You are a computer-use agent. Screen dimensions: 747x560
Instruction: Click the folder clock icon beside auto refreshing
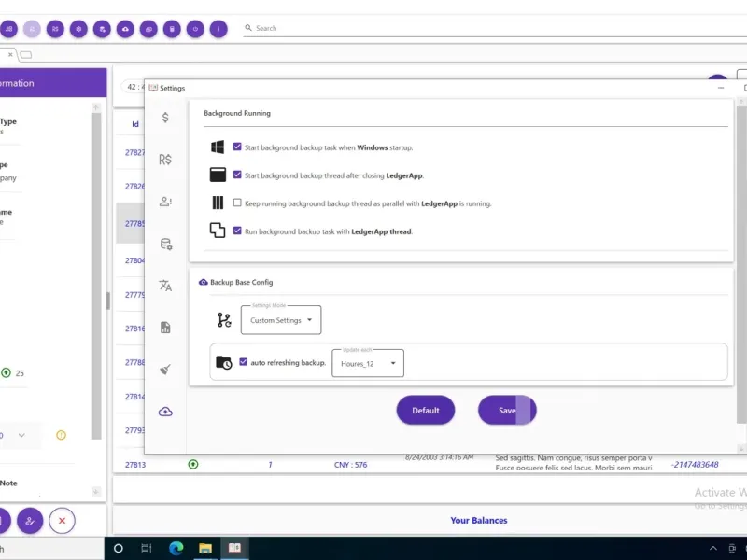[223, 362]
